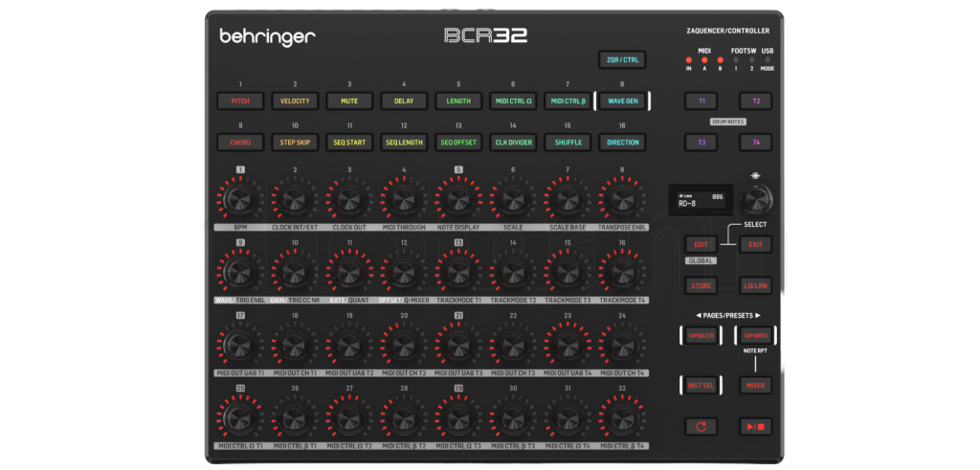Click the DIRECTION button

pos(622,143)
